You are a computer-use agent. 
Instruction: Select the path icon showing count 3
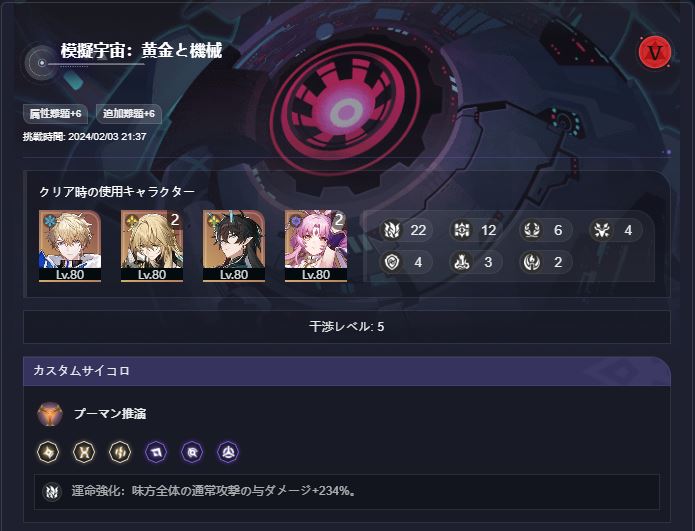point(461,262)
